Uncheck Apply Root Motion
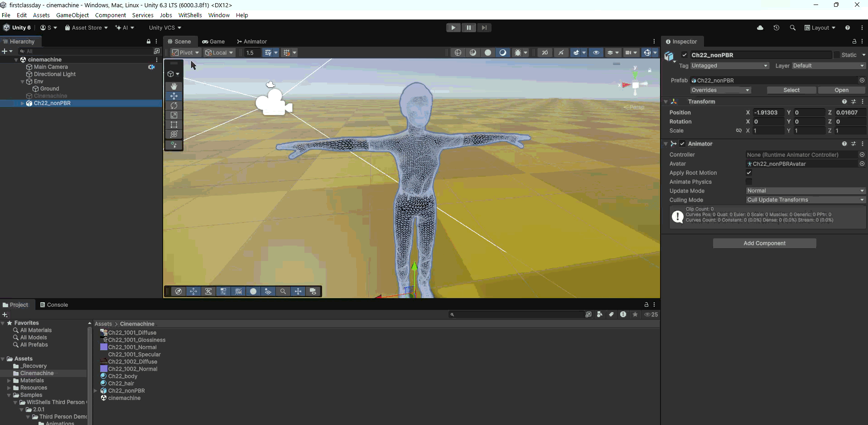 coord(749,173)
